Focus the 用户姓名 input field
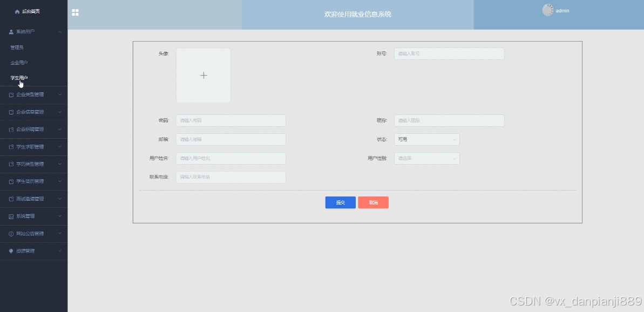 (231, 159)
